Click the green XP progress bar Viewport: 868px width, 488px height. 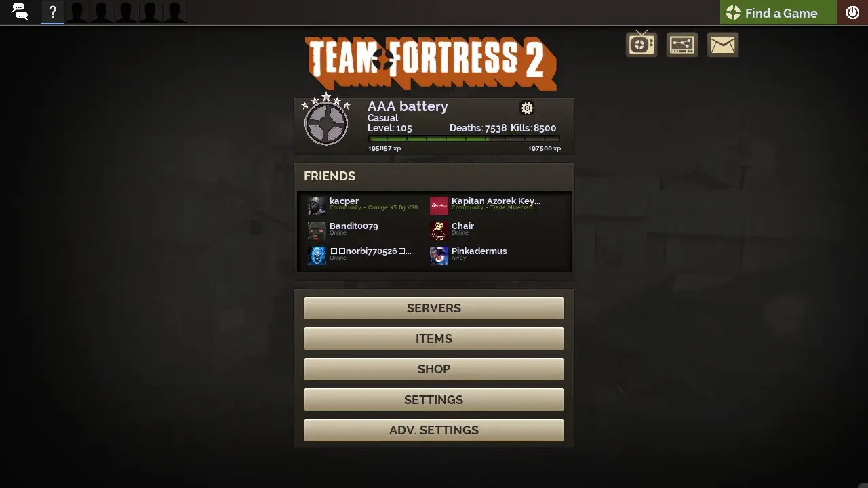[x=464, y=139]
